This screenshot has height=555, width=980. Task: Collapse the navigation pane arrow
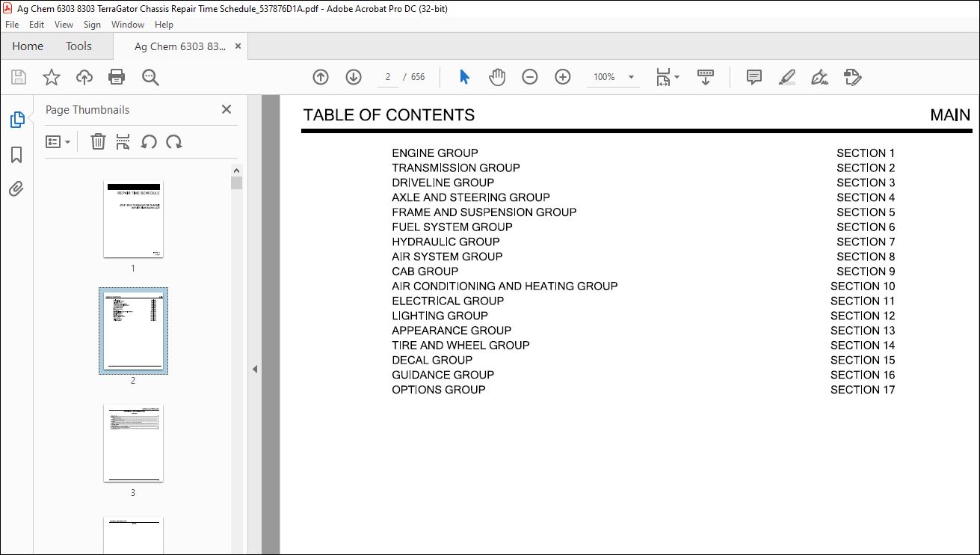[x=255, y=369]
